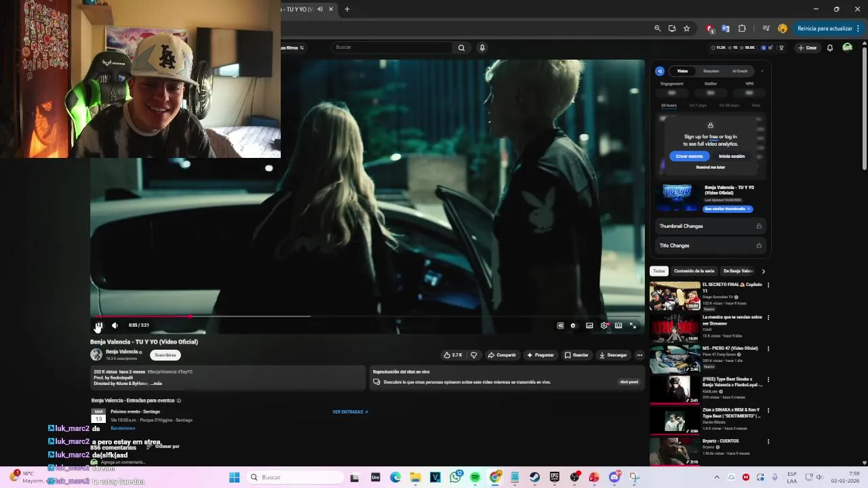This screenshot has width=868, height=488.
Task: Click the Inicia sesión link in vidIQ
Action: pyautogui.click(x=732, y=156)
